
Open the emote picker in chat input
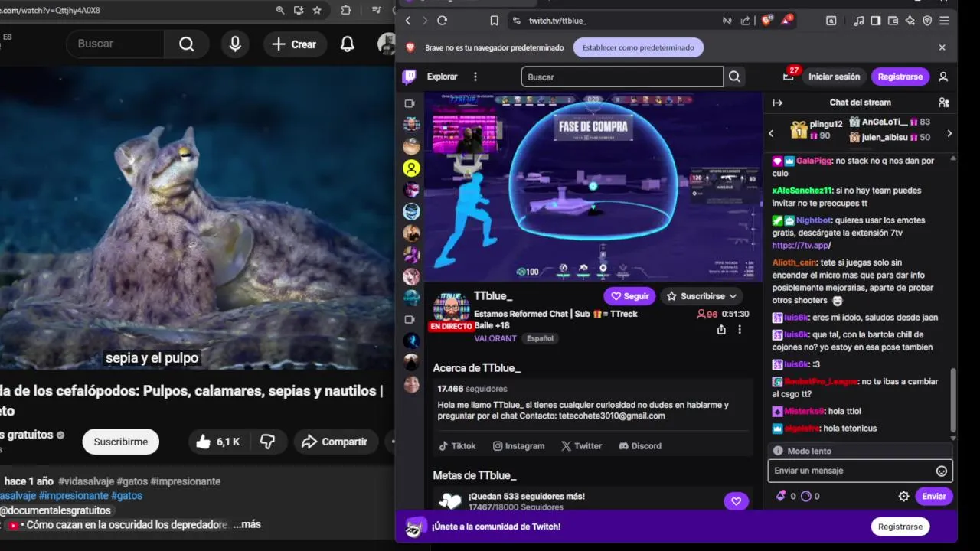coord(942,471)
